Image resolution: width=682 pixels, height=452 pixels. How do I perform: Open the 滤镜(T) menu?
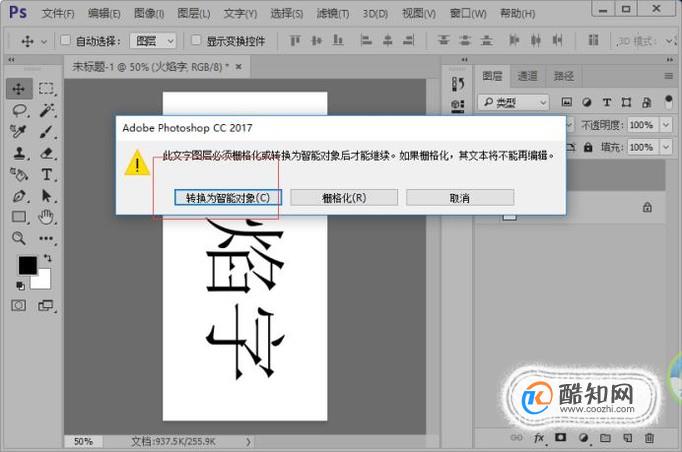[333, 13]
